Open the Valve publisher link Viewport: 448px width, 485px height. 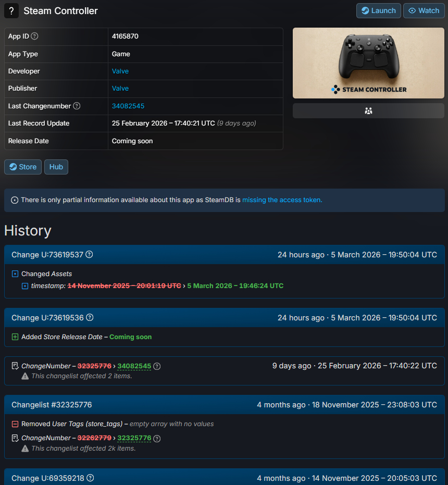coord(120,89)
